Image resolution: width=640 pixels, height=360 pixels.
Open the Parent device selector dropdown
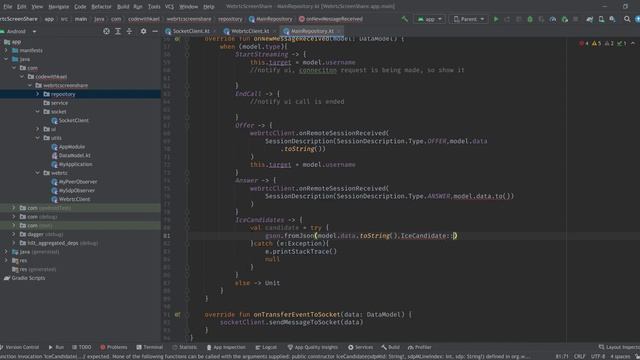469,19
